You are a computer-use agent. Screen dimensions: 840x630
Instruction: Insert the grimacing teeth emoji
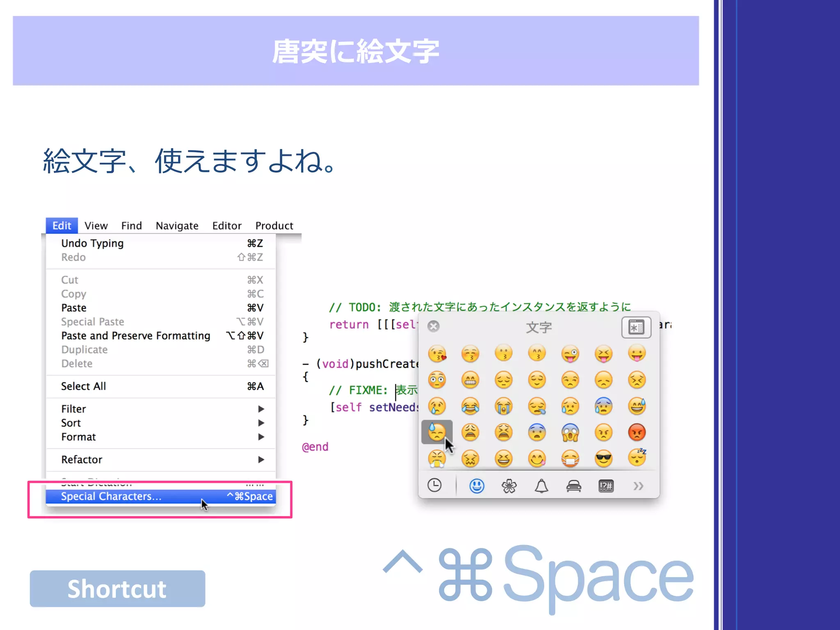(470, 380)
